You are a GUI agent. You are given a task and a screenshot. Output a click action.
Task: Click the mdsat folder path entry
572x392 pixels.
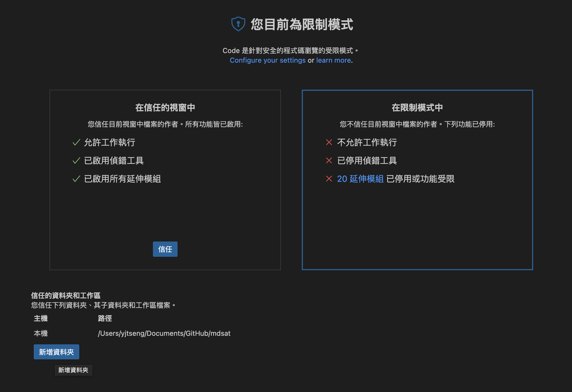pyautogui.click(x=164, y=333)
